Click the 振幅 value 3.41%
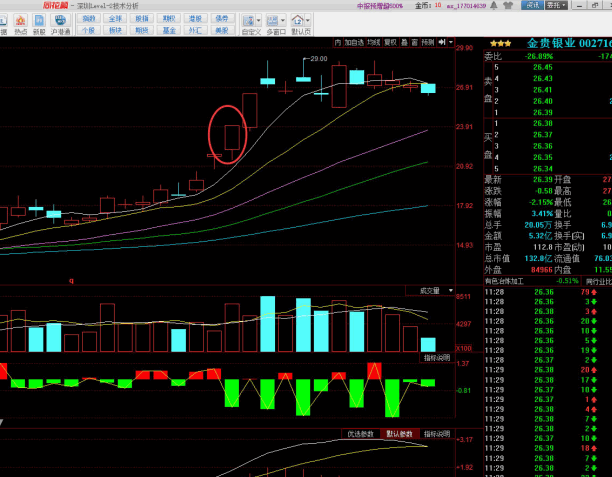This screenshot has height=477, width=612. [x=542, y=214]
